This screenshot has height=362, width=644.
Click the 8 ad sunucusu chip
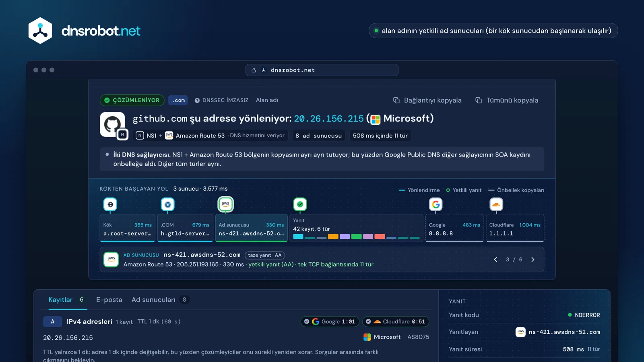pyautogui.click(x=318, y=136)
